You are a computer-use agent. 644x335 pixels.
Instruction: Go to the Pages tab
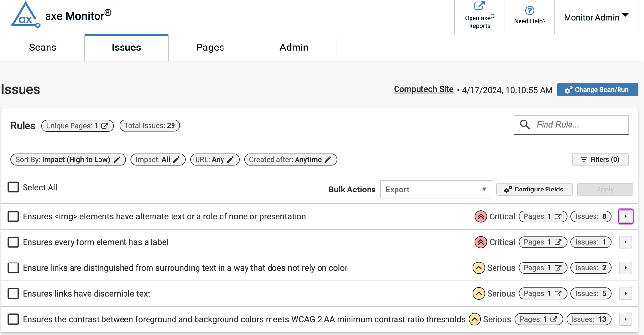pyautogui.click(x=210, y=48)
